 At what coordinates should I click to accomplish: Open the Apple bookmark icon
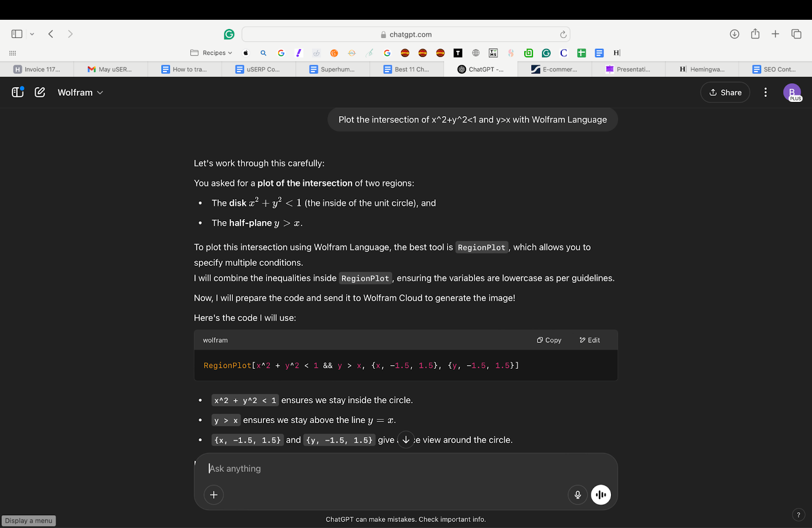[x=246, y=53]
